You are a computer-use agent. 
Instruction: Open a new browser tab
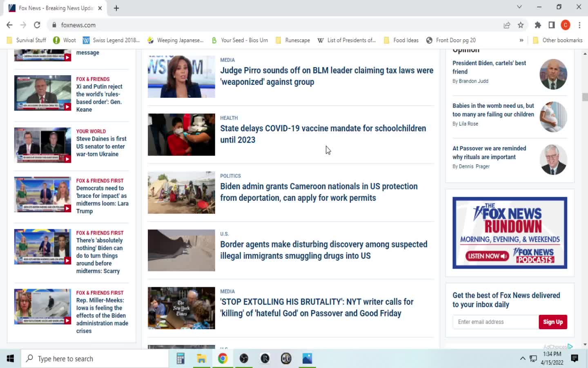(x=116, y=8)
